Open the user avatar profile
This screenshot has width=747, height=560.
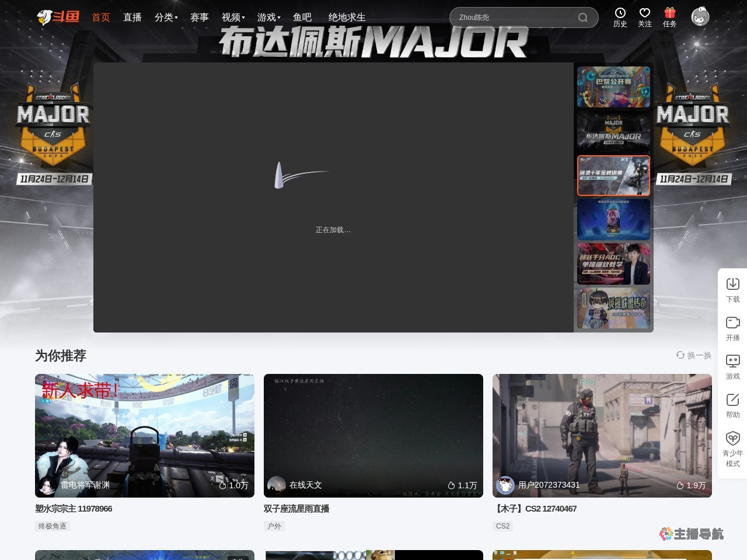tap(700, 17)
